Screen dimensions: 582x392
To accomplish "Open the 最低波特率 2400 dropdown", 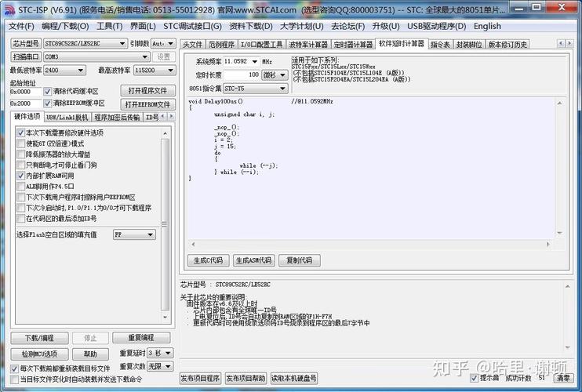I will tap(64, 70).
